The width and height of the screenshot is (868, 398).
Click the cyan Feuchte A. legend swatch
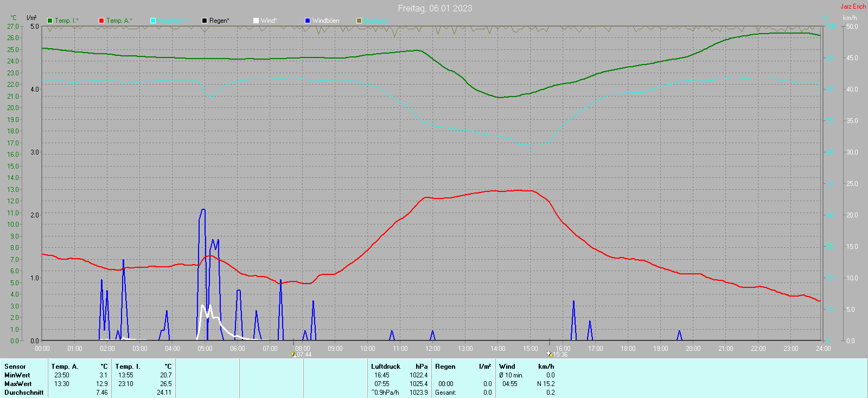(153, 21)
